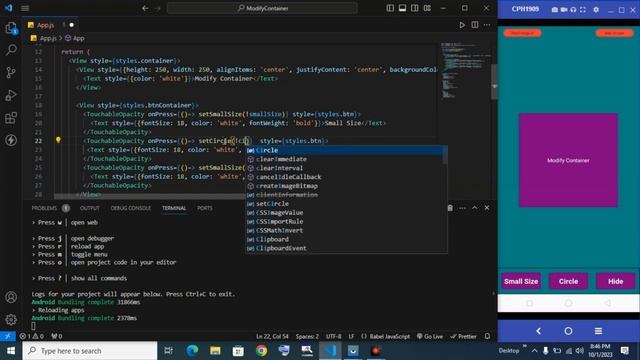Open notifications bell in status bar
The height and width of the screenshot is (360, 640).
click(487, 336)
